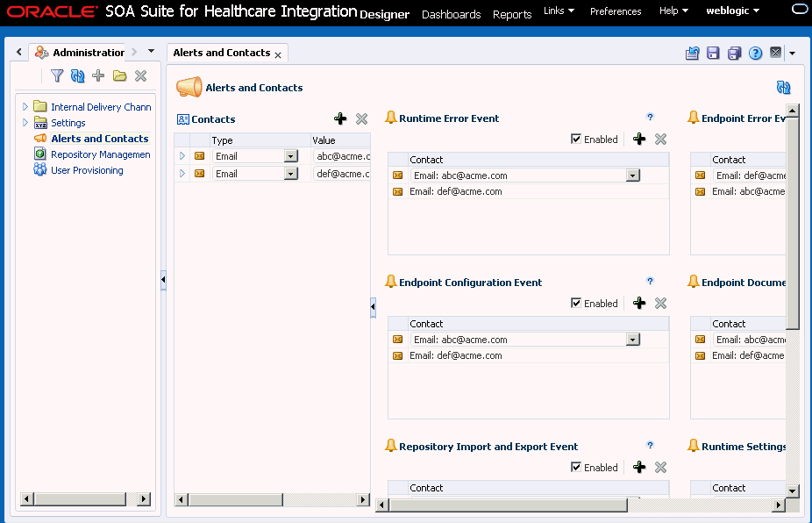Click the export icon left of Save

(x=693, y=53)
